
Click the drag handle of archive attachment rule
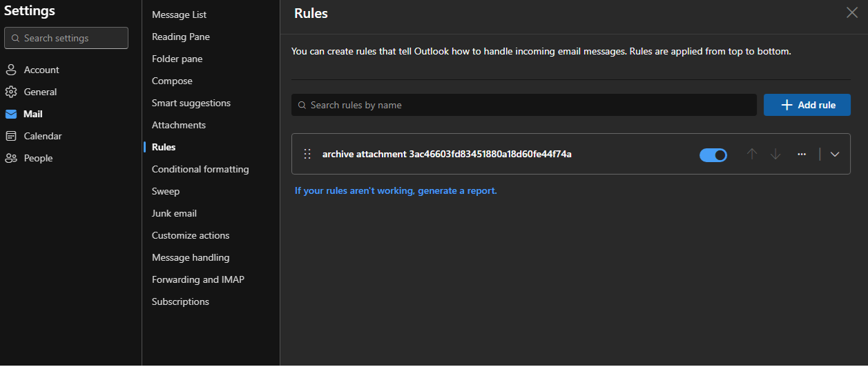pyautogui.click(x=308, y=154)
